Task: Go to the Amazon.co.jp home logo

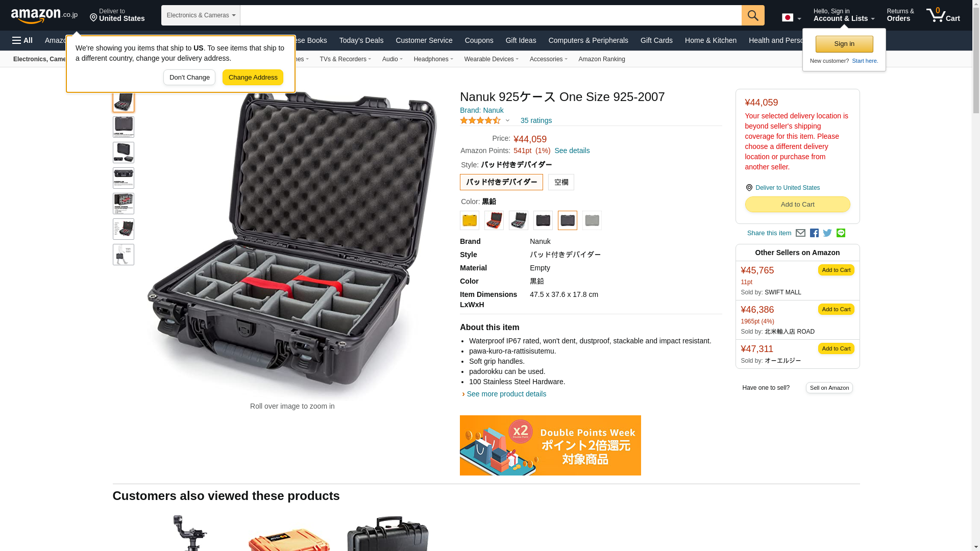Action: pyautogui.click(x=44, y=16)
